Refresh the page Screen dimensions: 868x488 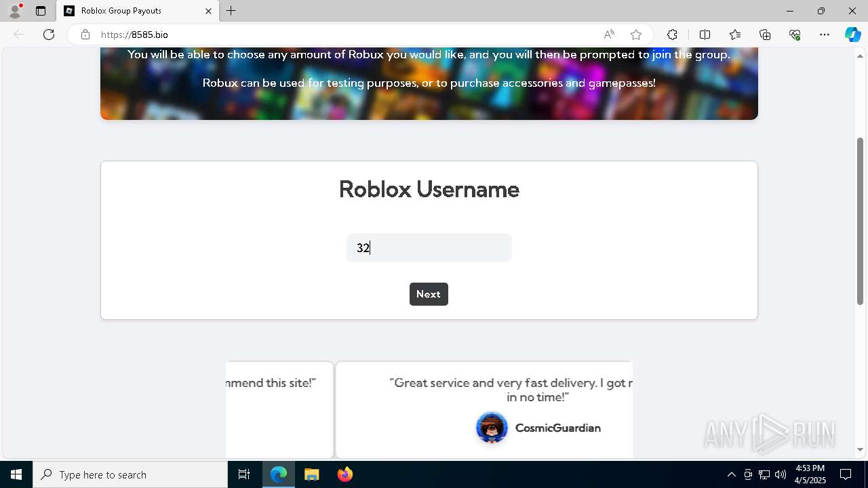pyautogui.click(x=49, y=35)
